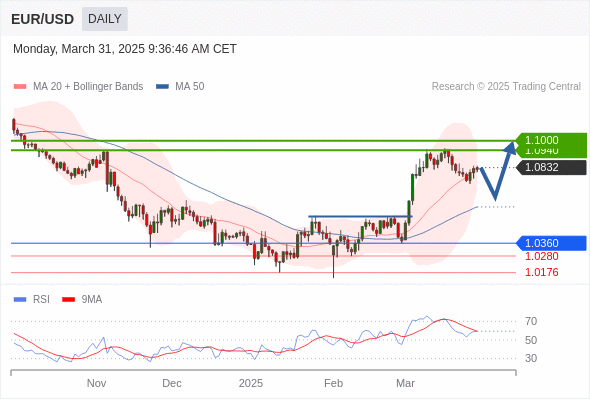Select the 1.1000 green resistance label
This screenshot has height=400, width=590.
pos(551,140)
